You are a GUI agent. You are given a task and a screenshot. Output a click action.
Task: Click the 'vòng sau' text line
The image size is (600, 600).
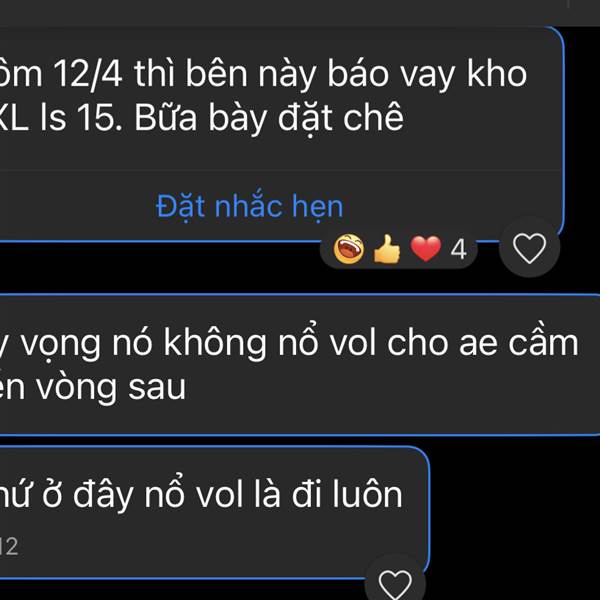coord(93,387)
